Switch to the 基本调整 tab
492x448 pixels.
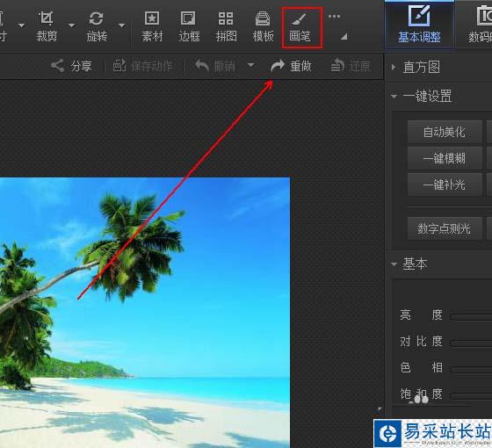[x=419, y=25]
